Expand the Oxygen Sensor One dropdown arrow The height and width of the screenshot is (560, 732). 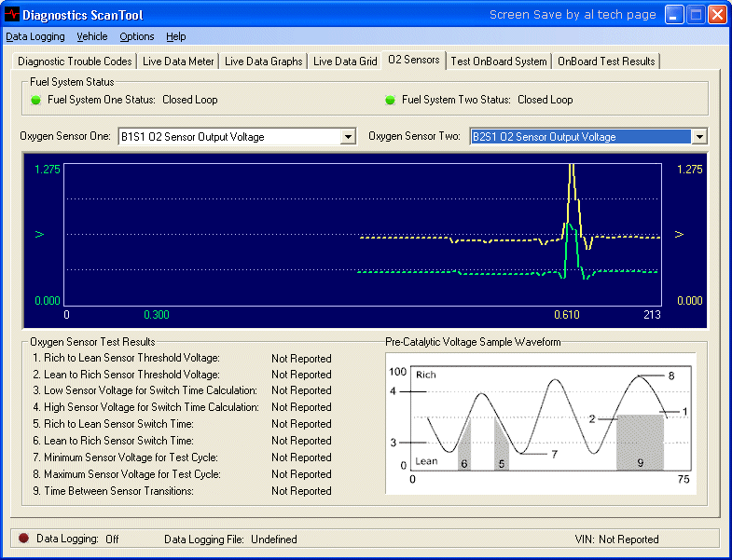point(348,137)
